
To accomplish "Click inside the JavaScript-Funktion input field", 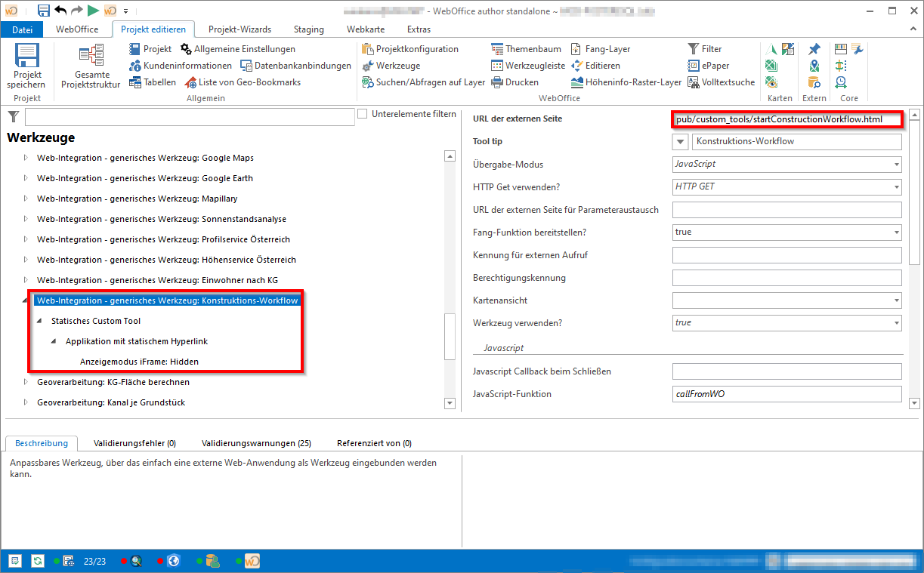I will tap(786, 393).
